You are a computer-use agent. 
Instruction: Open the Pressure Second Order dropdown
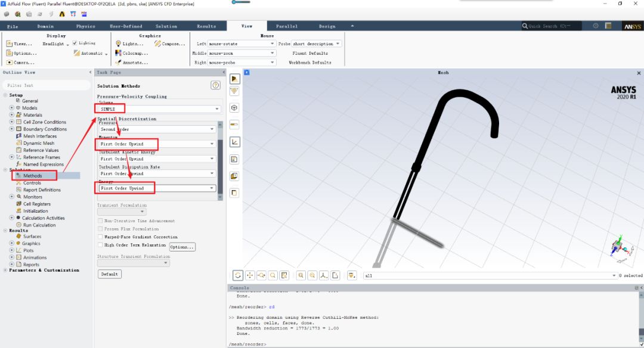pyautogui.click(x=157, y=129)
